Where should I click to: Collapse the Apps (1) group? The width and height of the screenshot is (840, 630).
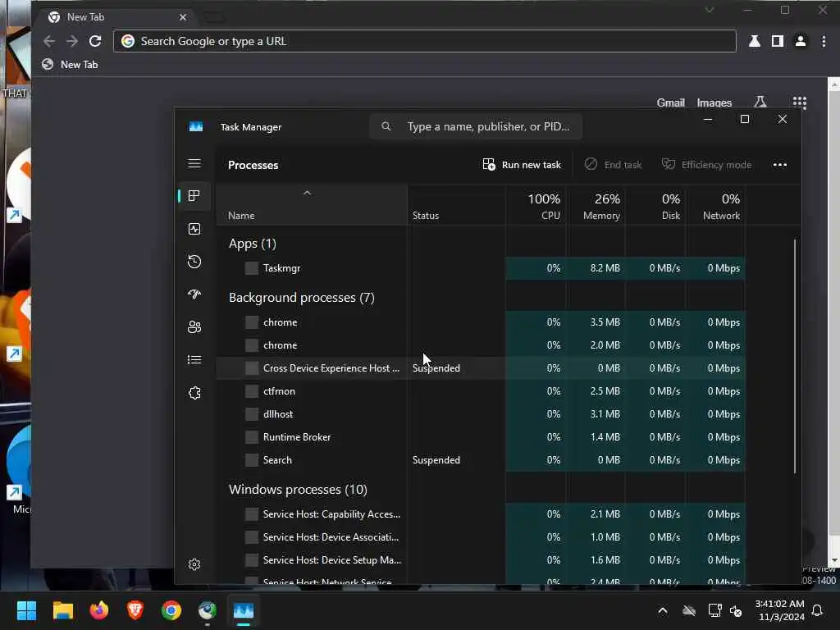(x=253, y=244)
